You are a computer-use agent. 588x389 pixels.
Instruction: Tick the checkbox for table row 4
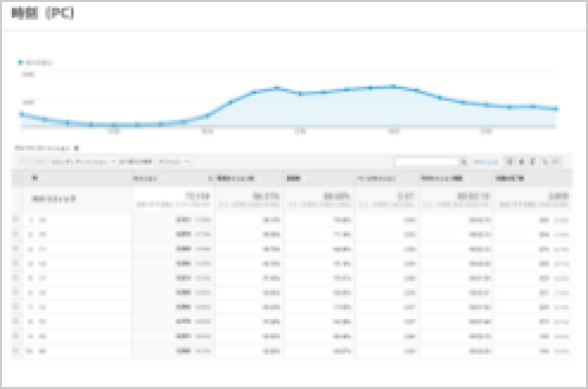16,263
